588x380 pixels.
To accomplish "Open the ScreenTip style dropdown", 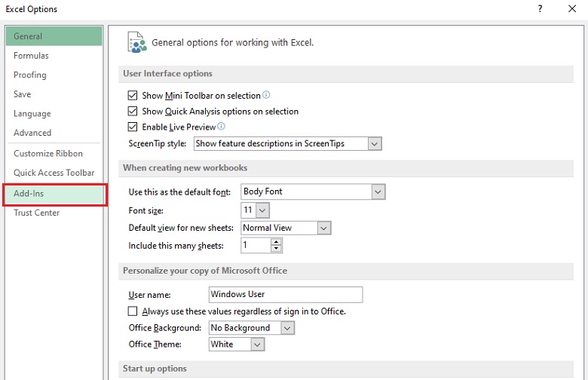I will [x=374, y=143].
